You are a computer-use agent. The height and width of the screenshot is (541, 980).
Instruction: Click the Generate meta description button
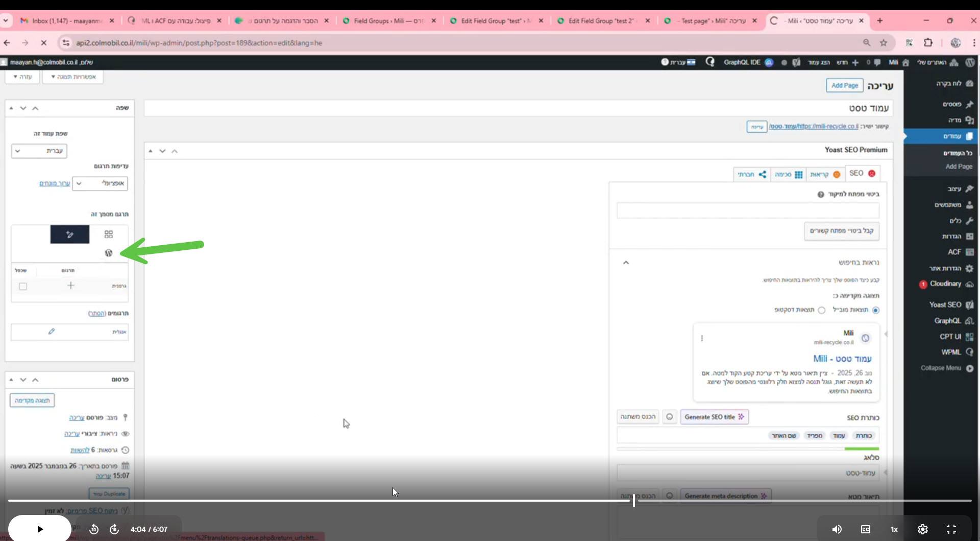tap(726, 496)
